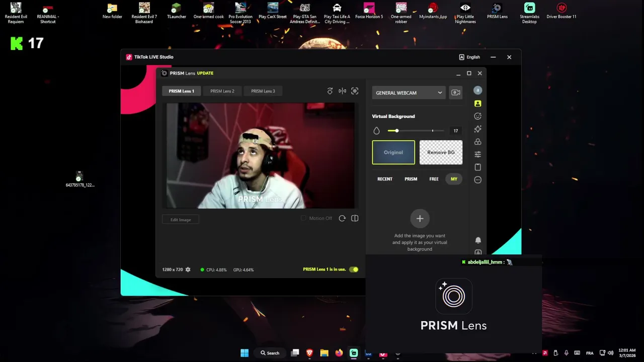Screen dimensions: 644x362
Task: Open the Resident Evil Requiem desktop icon
Action: coord(16,14)
